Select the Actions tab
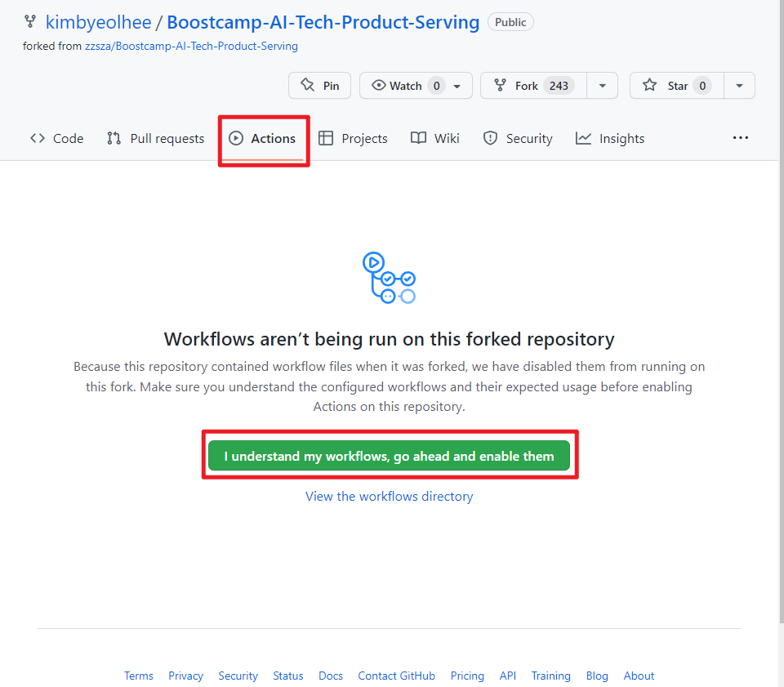The image size is (784, 687). 262,139
